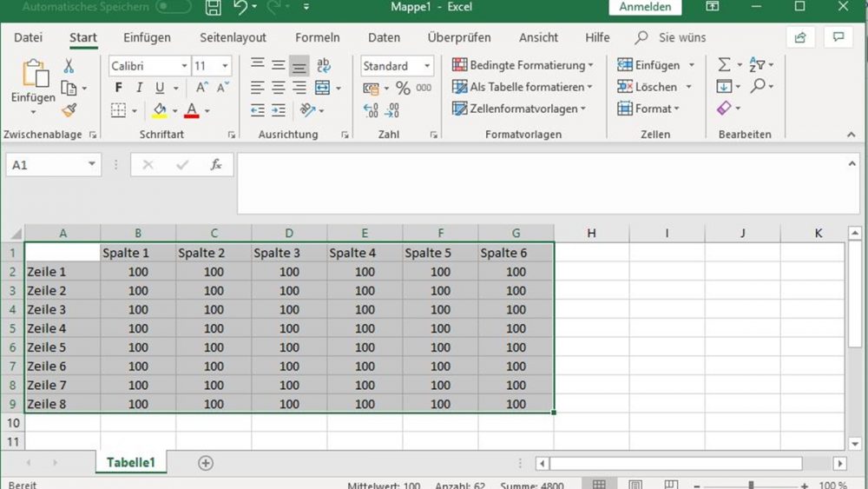Apply percent style number format
This screenshot has height=489, width=868.
[x=403, y=88]
